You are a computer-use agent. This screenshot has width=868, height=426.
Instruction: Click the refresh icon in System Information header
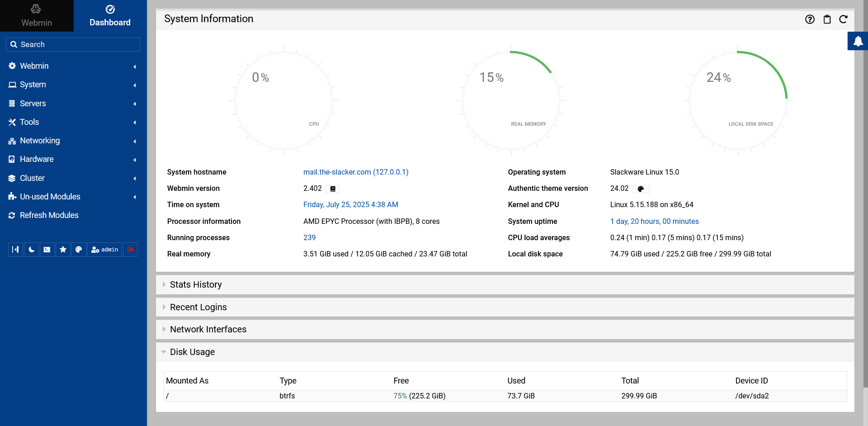pyautogui.click(x=843, y=19)
